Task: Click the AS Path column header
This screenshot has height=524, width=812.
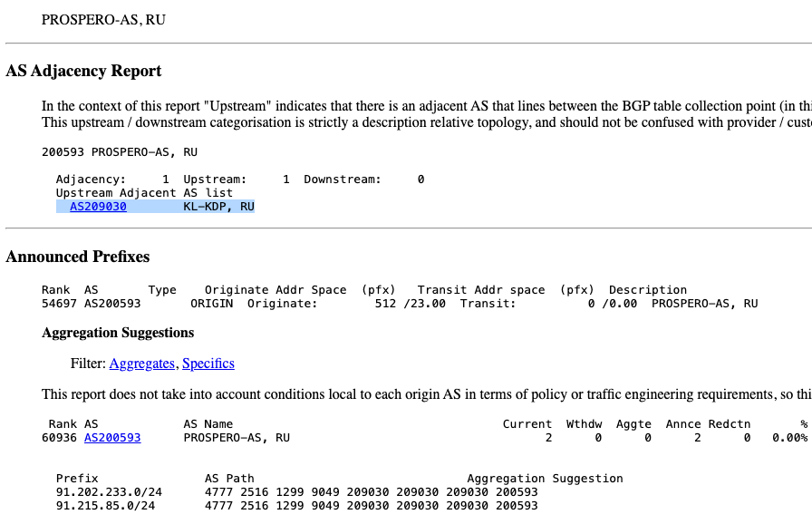Action: [x=229, y=479]
